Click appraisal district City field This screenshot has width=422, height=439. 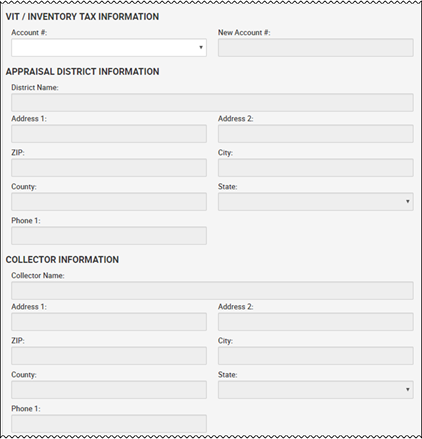(316, 168)
